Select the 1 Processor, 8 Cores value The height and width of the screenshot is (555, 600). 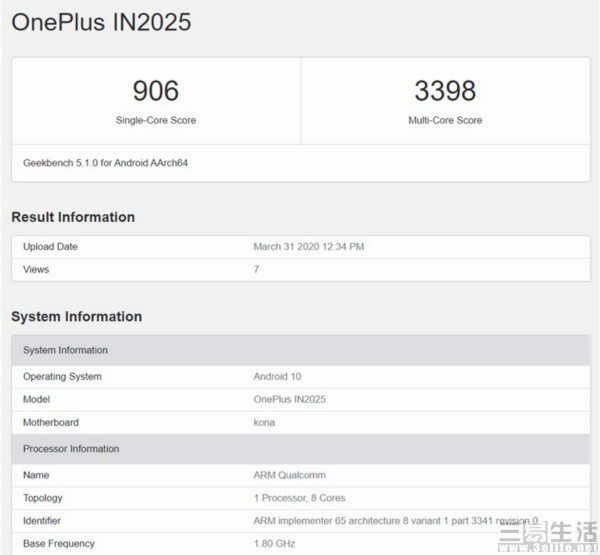coord(299,498)
